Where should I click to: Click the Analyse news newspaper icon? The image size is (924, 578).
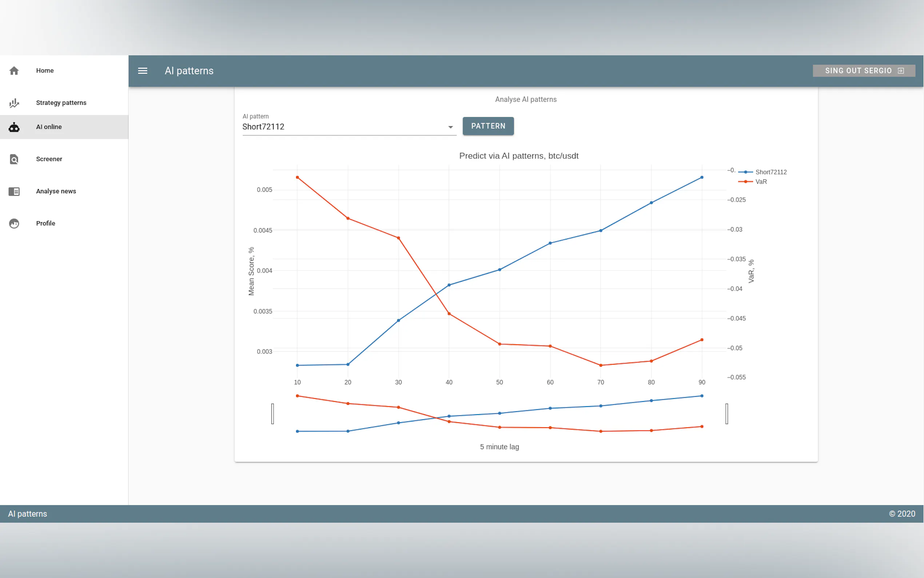(x=14, y=191)
